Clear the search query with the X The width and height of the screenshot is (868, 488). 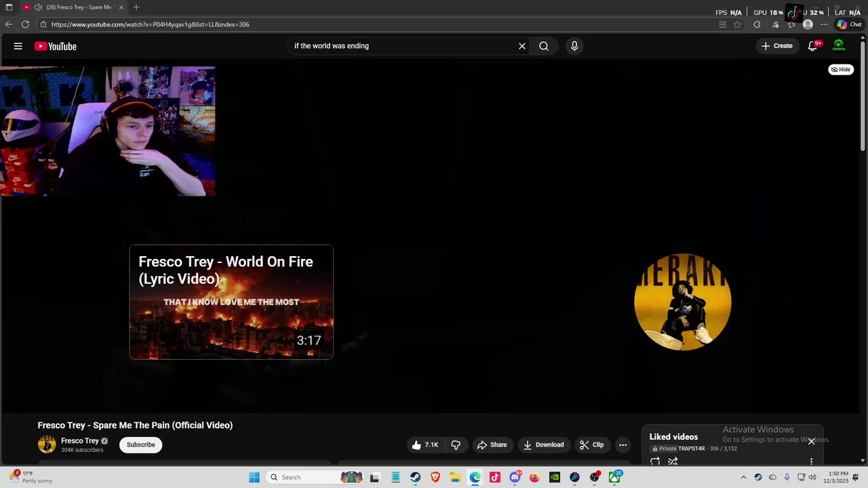522,46
